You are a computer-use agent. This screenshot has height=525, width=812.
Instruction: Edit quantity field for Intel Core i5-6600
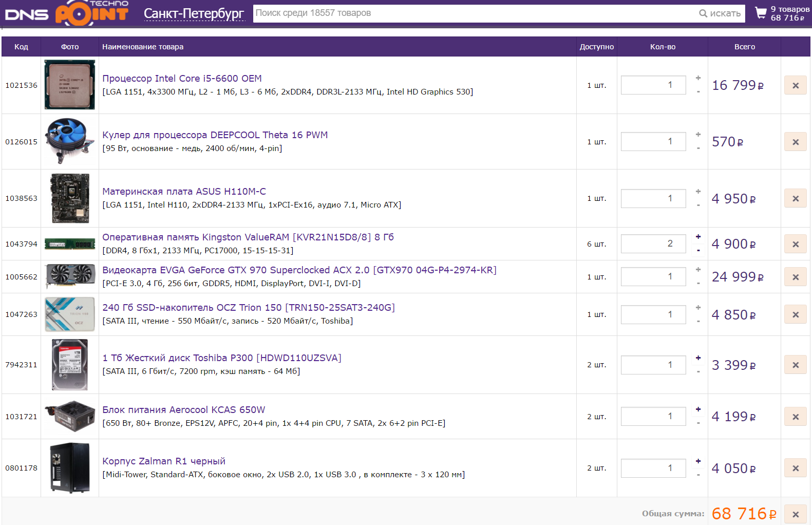(653, 85)
